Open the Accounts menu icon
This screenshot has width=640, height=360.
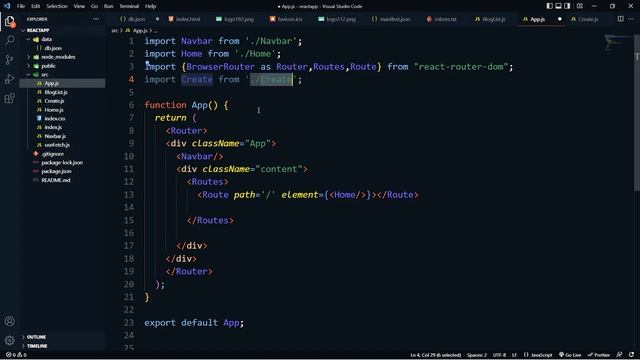pyautogui.click(x=9, y=321)
